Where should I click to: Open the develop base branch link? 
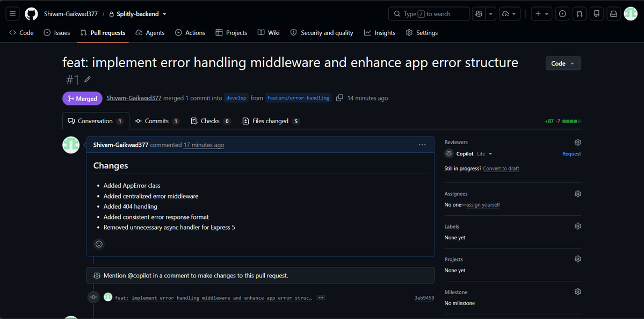point(236,98)
